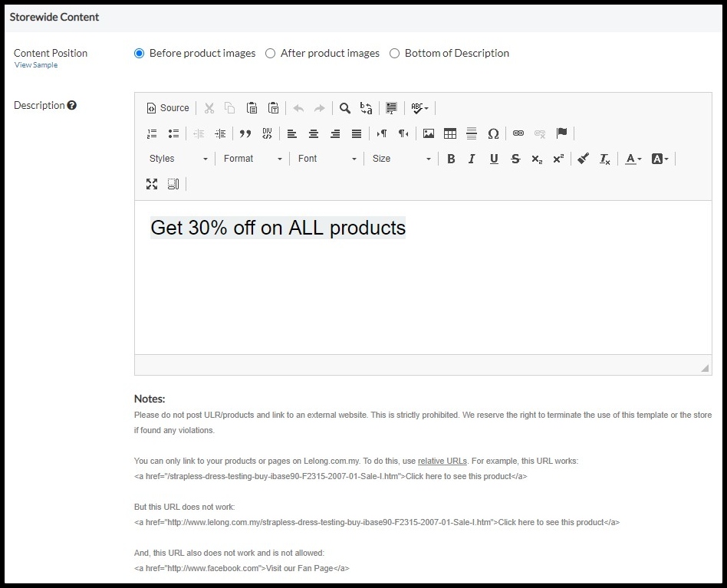The height and width of the screenshot is (588, 727).
Task: Open the text color picker
Action: click(633, 159)
